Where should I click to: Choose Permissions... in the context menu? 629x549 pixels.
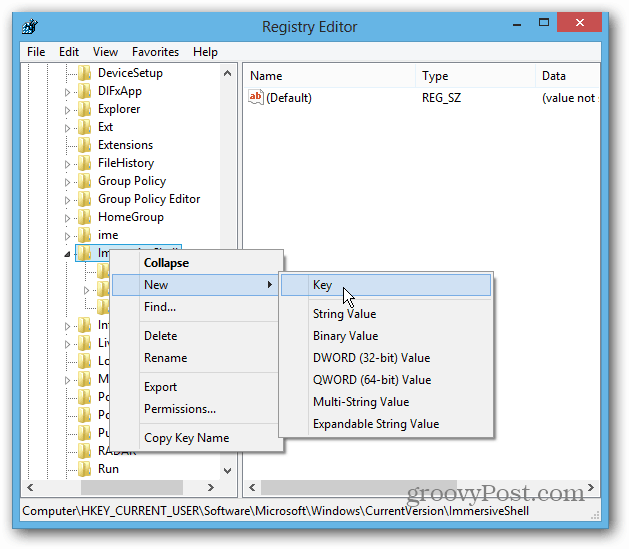tap(197, 409)
